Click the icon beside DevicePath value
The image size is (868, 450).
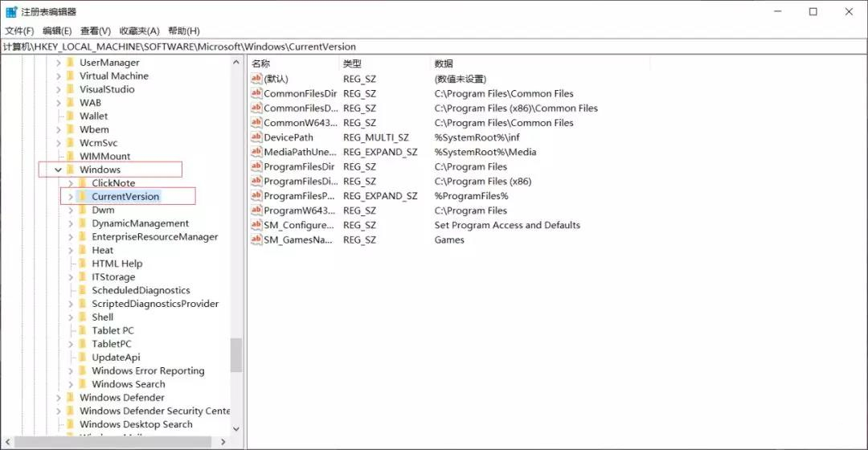click(256, 137)
